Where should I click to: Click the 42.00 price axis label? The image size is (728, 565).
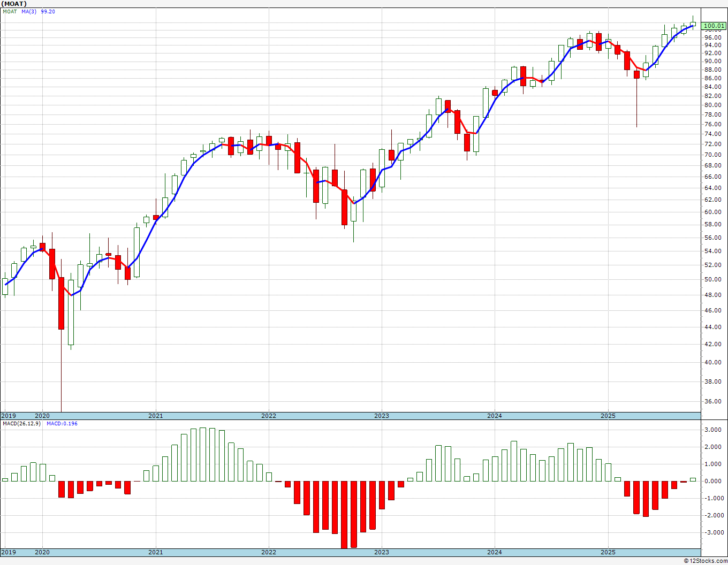(712, 345)
